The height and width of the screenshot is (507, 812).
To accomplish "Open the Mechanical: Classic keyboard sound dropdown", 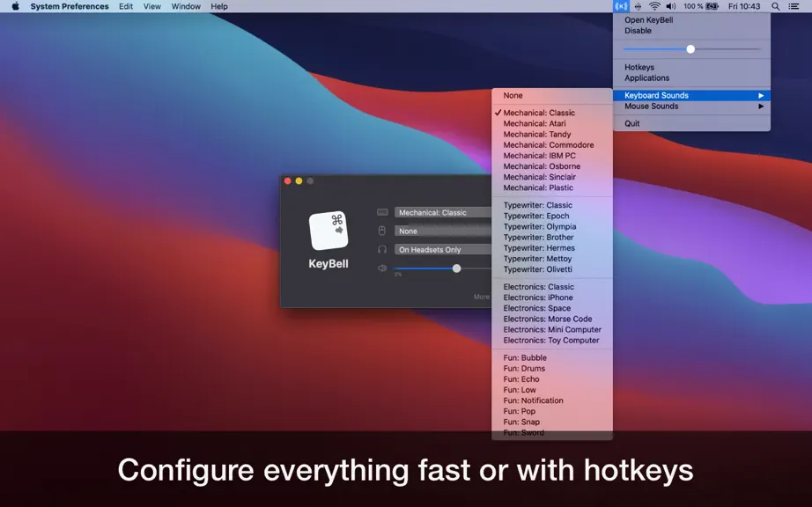I will (x=443, y=212).
